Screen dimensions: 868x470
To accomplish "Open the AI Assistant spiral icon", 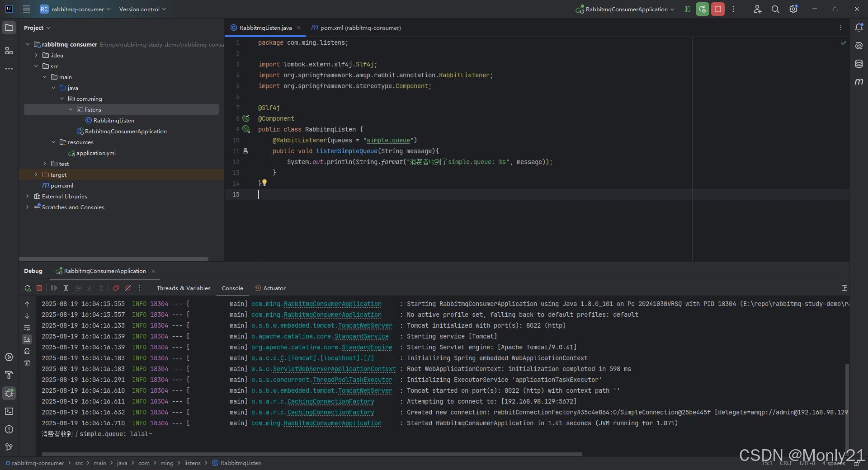I will tap(859, 46).
